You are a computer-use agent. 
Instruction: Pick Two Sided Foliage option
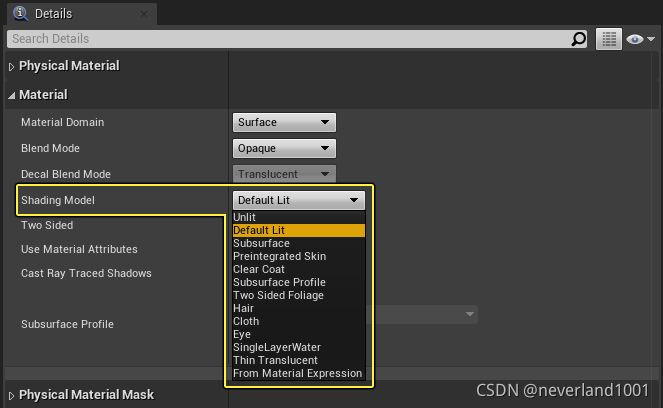(x=299, y=295)
